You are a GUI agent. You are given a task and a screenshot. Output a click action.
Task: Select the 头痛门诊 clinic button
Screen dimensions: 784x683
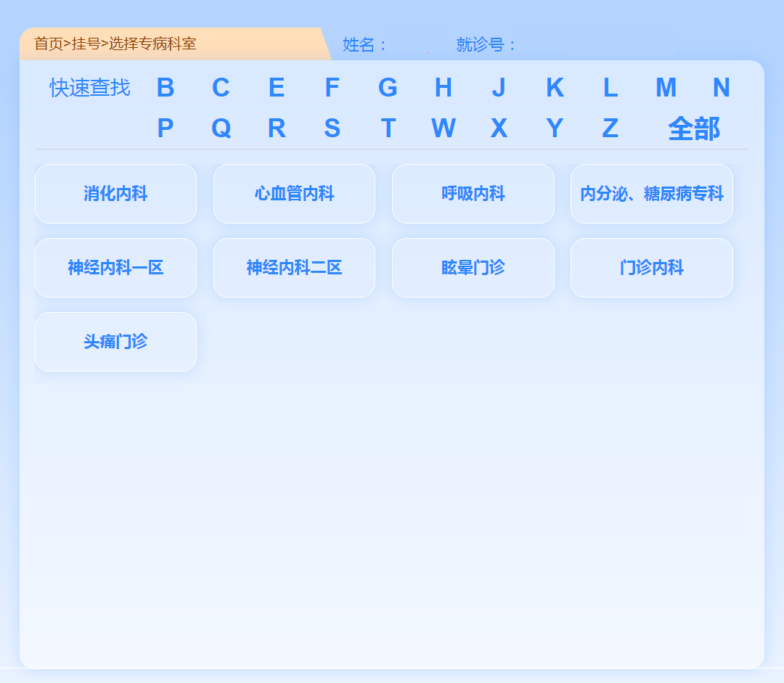coord(115,342)
